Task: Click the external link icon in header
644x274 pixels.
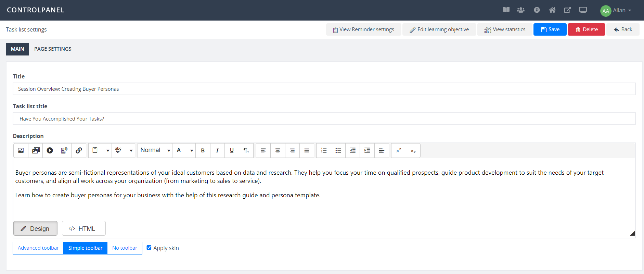Action: (x=568, y=10)
